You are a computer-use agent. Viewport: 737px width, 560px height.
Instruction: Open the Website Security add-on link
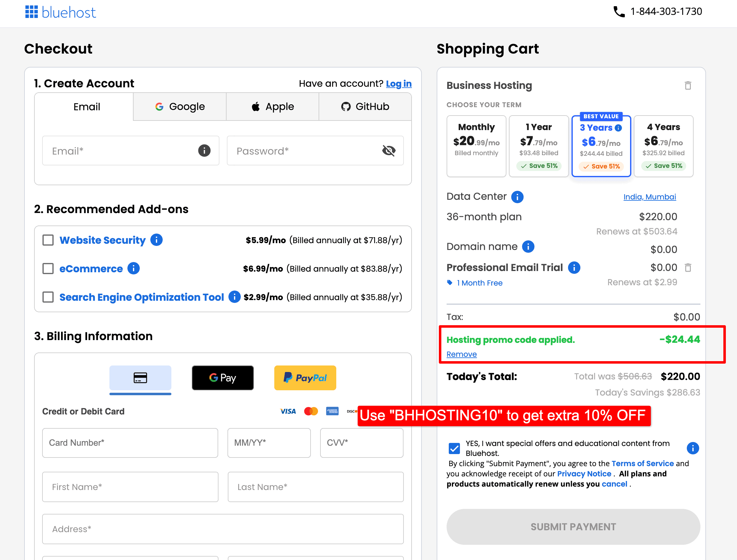[x=102, y=240]
